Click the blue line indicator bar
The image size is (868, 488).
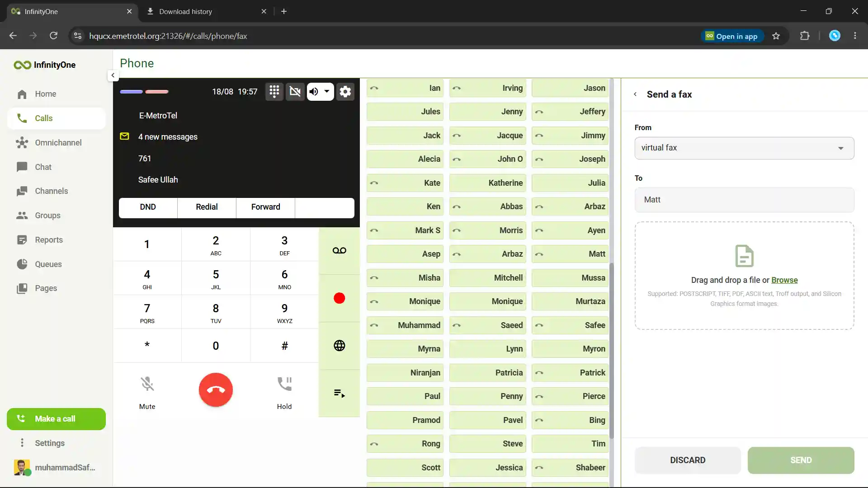coord(132,92)
